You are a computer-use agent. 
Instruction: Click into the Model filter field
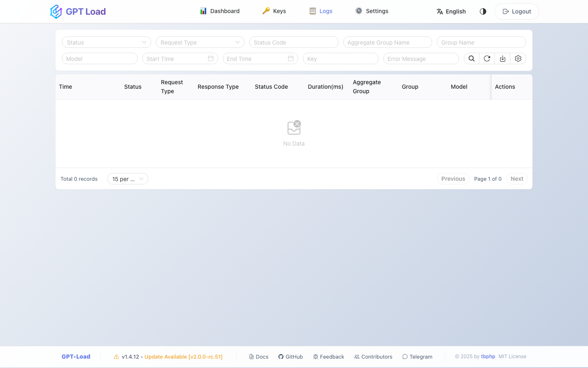[x=100, y=58]
